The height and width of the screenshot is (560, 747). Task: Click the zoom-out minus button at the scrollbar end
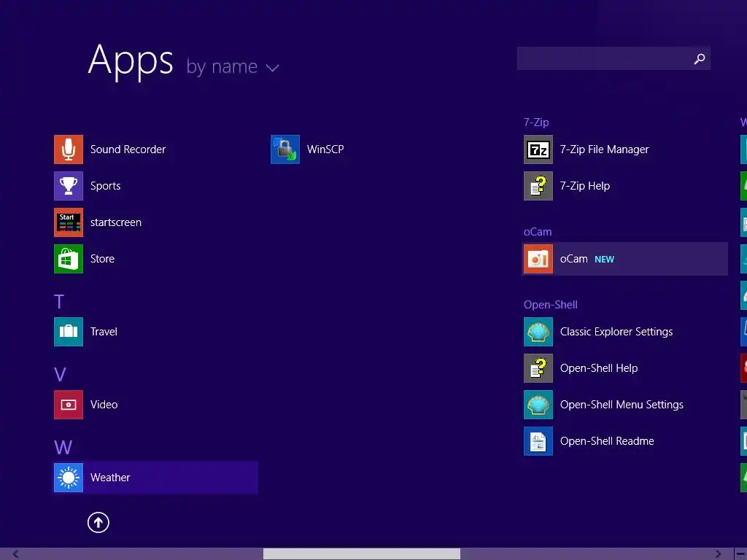(741, 554)
